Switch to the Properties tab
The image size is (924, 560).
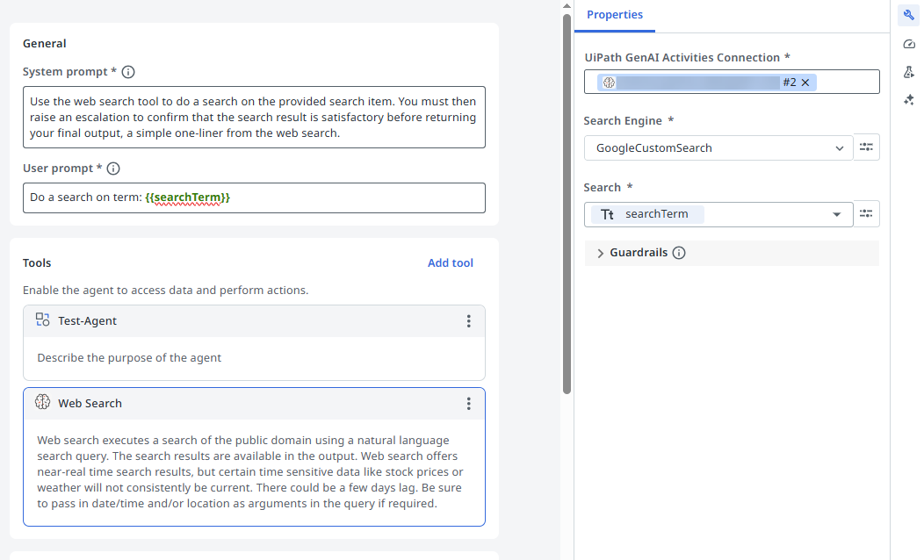coord(615,15)
